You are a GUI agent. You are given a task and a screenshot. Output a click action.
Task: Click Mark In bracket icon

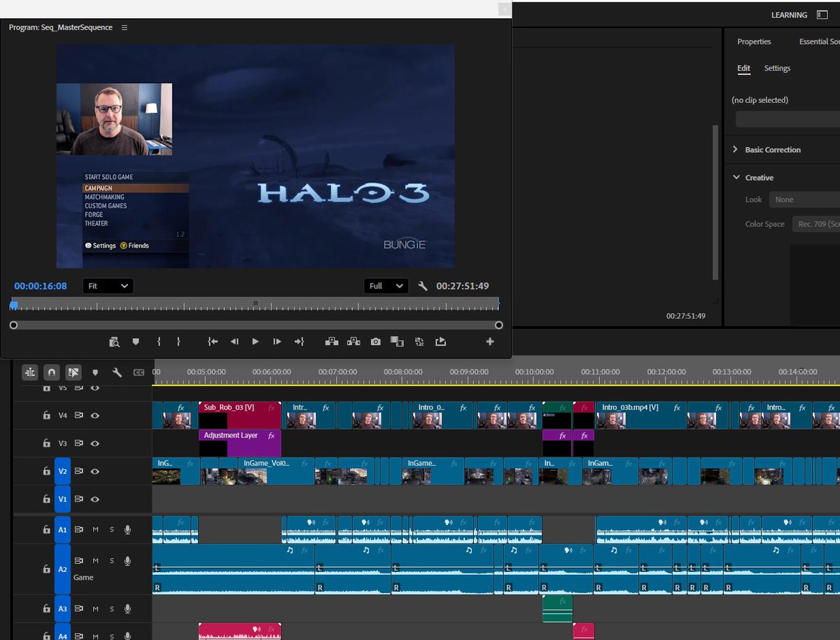pyautogui.click(x=159, y=342)
